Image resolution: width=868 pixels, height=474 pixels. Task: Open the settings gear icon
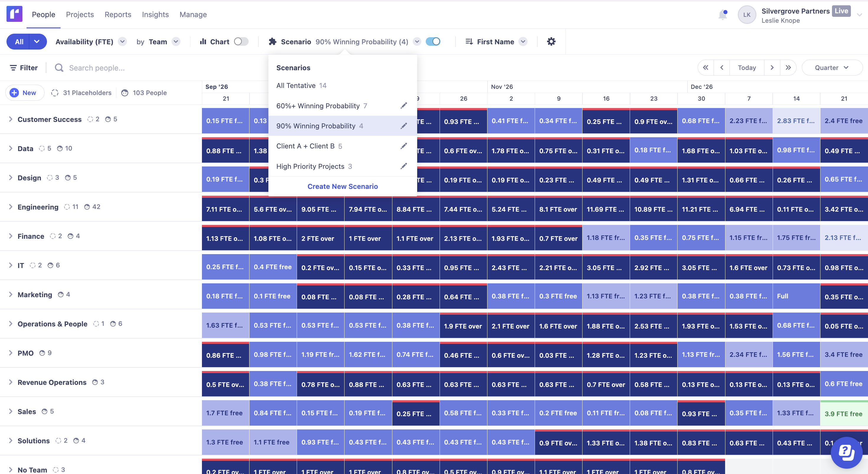(x=551, y=42)
